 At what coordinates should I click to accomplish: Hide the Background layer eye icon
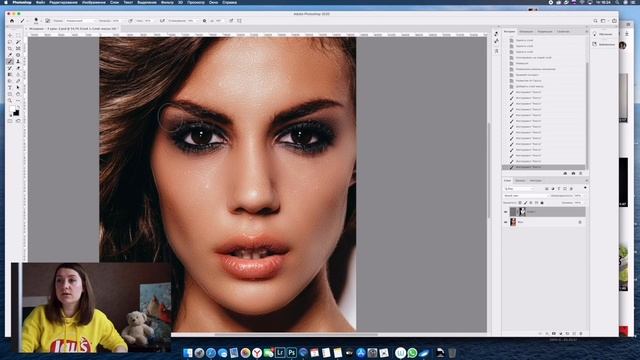506,222
